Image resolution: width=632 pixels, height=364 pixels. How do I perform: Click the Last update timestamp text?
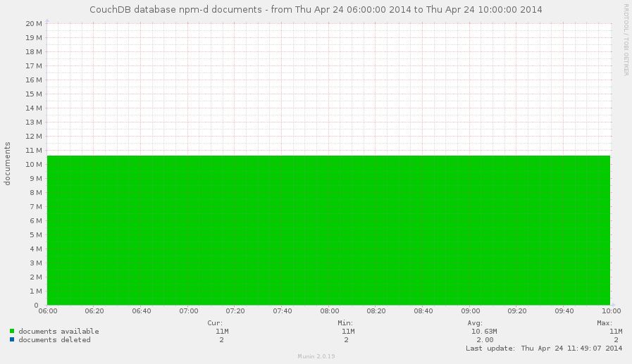click(544, 349)
